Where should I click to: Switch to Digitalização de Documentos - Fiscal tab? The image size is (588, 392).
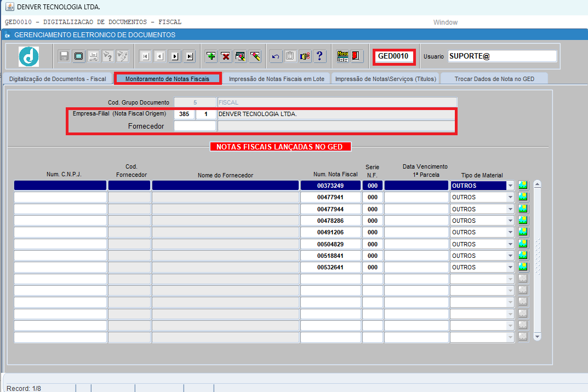[58, 79]
